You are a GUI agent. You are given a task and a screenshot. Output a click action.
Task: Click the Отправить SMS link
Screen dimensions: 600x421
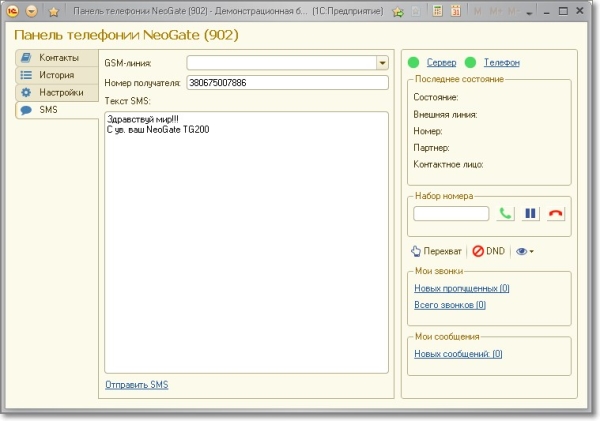[x=137, y=385]
